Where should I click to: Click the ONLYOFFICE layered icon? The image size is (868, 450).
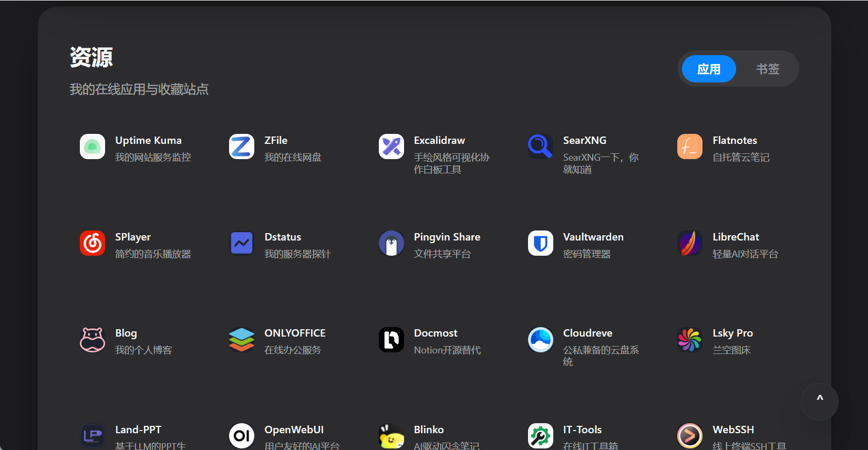242,340
